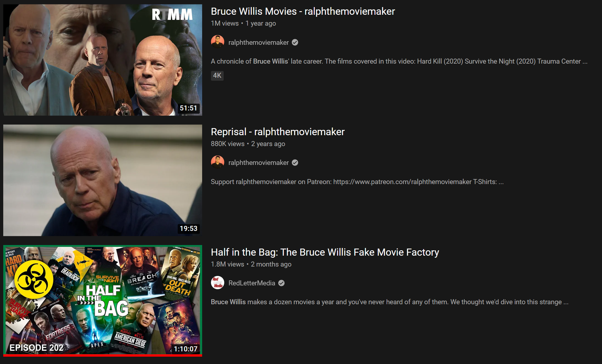The image size is (602, 364).
Task: Click the 1:10:07 duration overlay
Action: (185, 349)
